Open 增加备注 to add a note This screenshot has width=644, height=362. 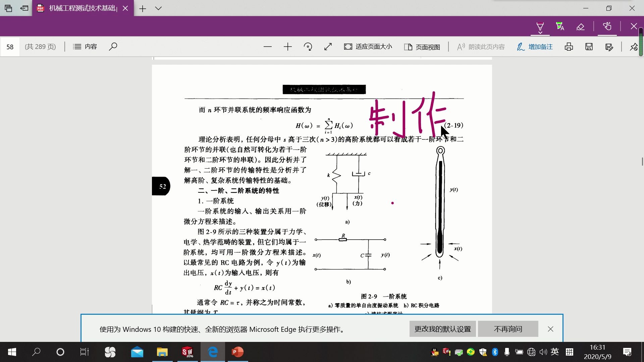[x=534, y=47]
